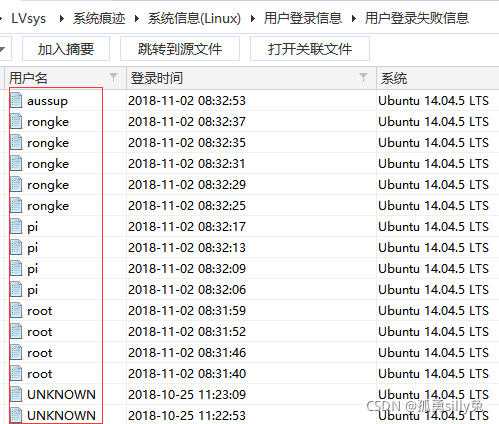Click login time 2018-11-02 08:32:29

(x=187, y=185)
